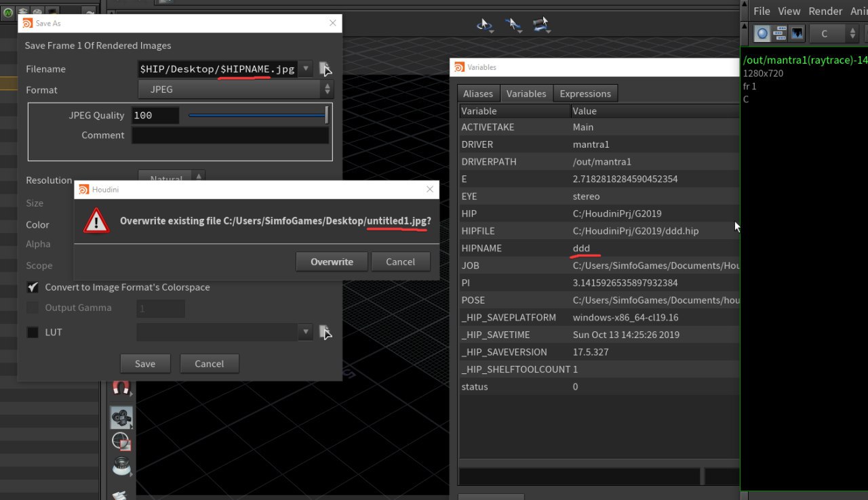The image size is (868, 500).
Task: Click the render options list icon
Action: [x=780, y=33]
